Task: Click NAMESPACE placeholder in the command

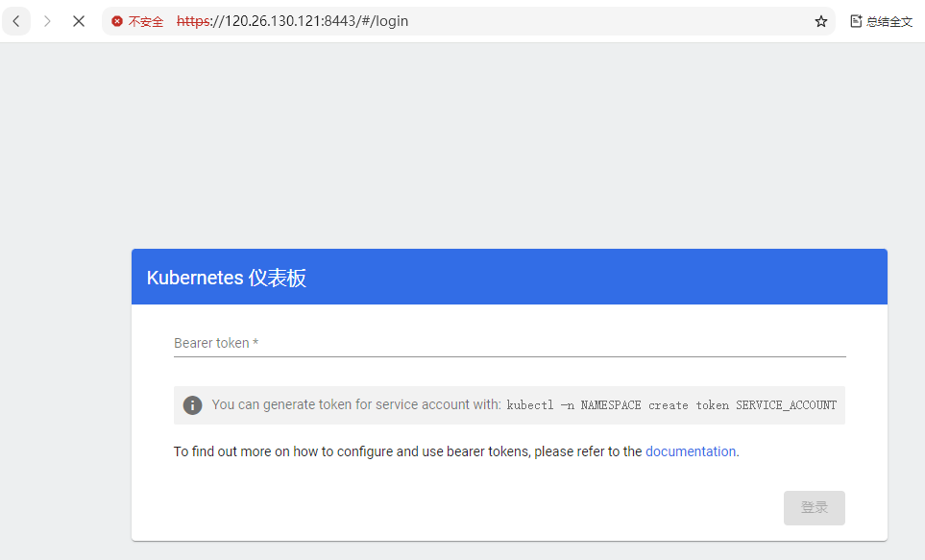Action: [611, 405]
